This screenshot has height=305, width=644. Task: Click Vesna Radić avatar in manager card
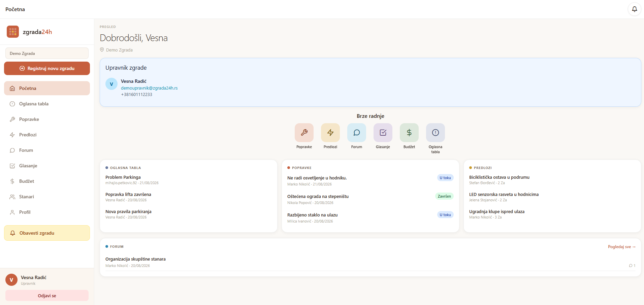pos(111,84)
